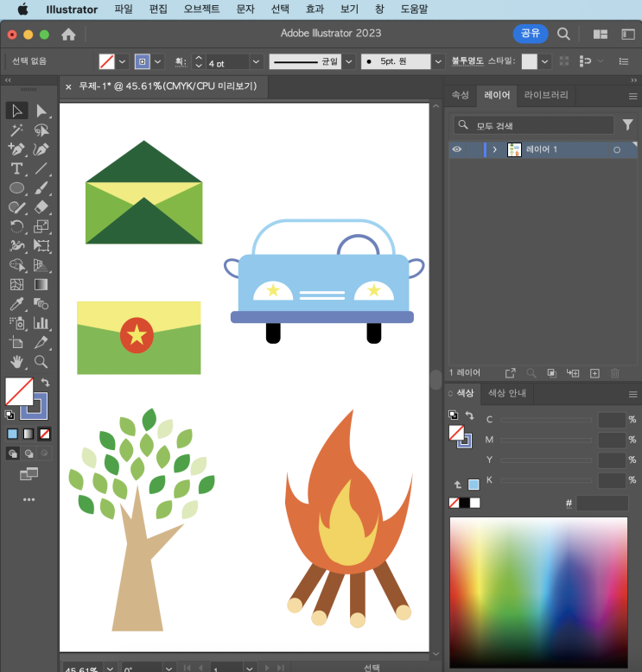Set toolbar paint to None
Screen dimensions: 642x672
tap(45, 434)
